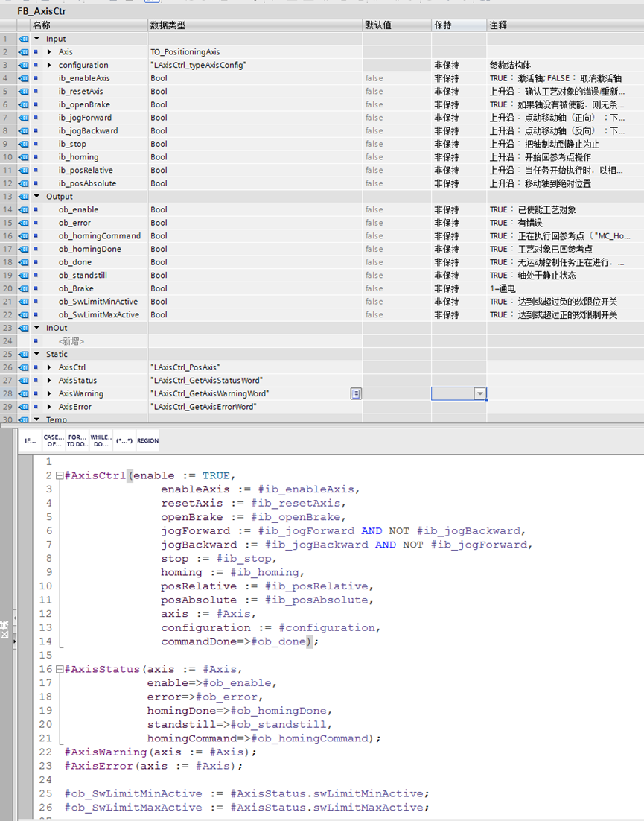Image resolution: width=644 pixels, height=821 pixels.
Task: Click the "LAxisCtrl_typeAxisConfig" data type cell
Action: tap(255, 65)
